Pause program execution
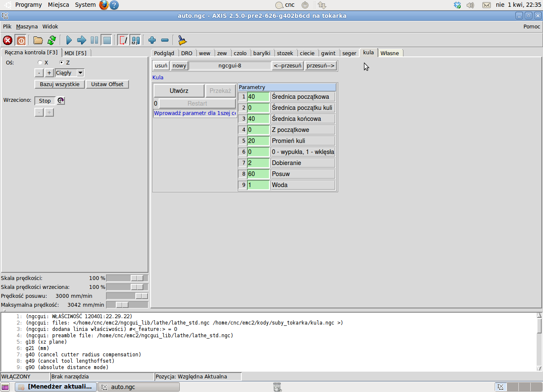 pyautogui.click(x=94, y=40)
